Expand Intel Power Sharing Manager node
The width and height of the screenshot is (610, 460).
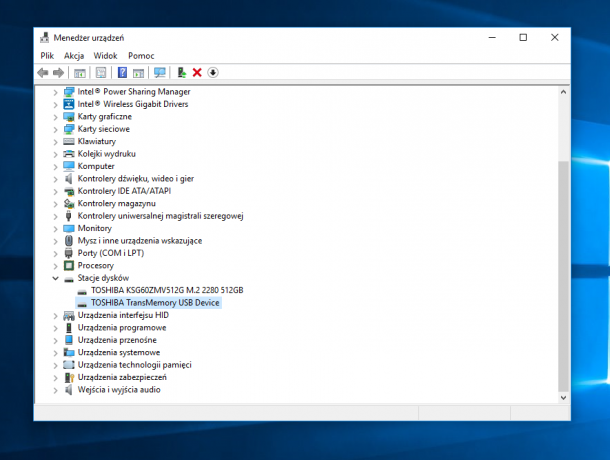pos(55,92)
